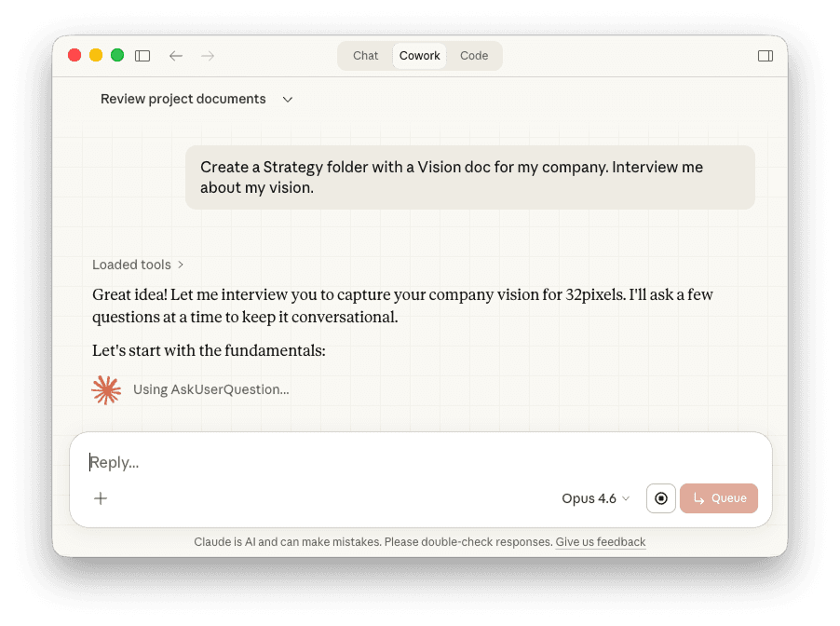
Task: Select the user's Strategy folder message bubble
Action: point(470,177)
